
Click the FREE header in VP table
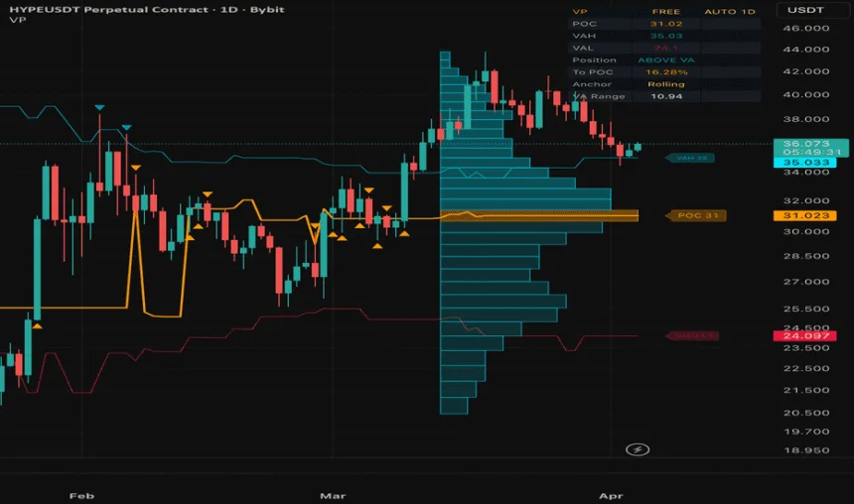(665, 12)
